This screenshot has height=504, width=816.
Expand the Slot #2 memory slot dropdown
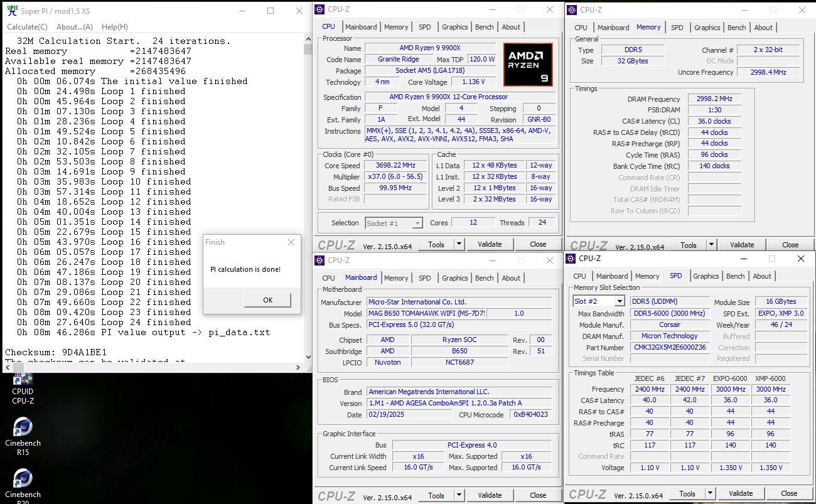[x=619, y=302]
